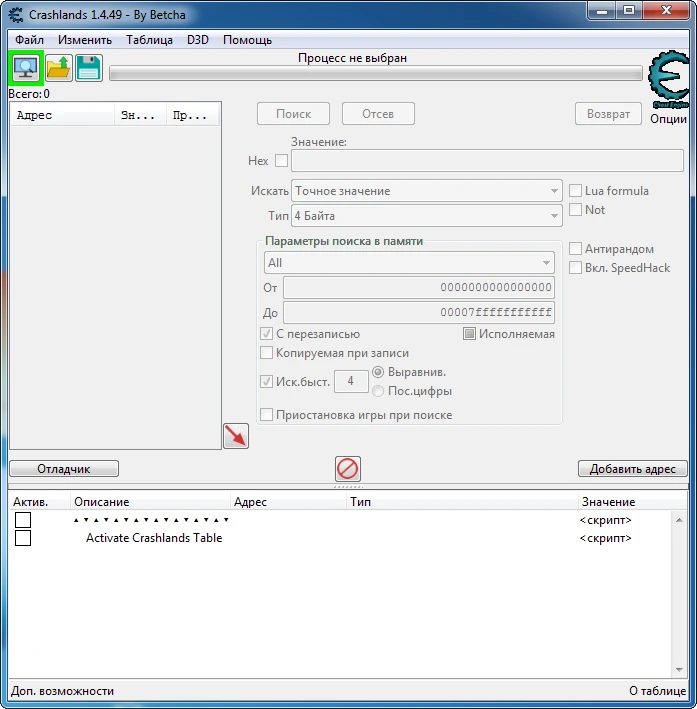This screenshot has width=697, height=709.
Task: Click the Crashlands title bar app icon
Action: point(16,15)
